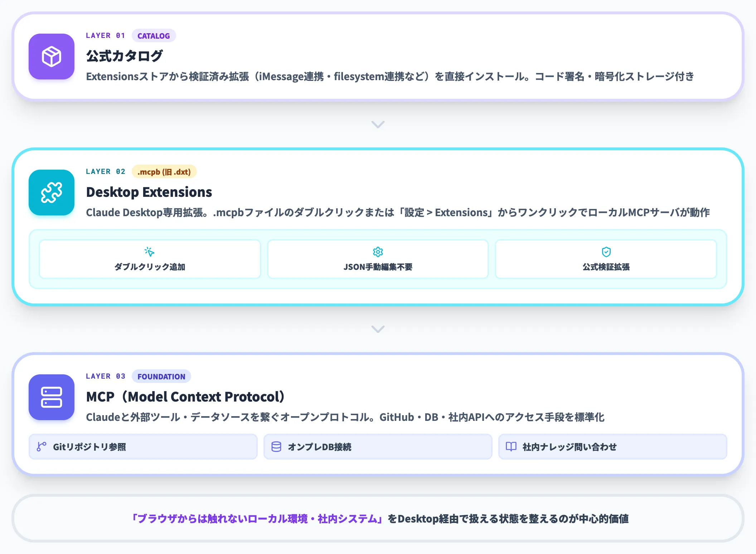Click the をDesktop経由で扱える状態を整える summary text
Viewport: 756px width, 554px height.
pyautogui.click(x=508, y=519)
